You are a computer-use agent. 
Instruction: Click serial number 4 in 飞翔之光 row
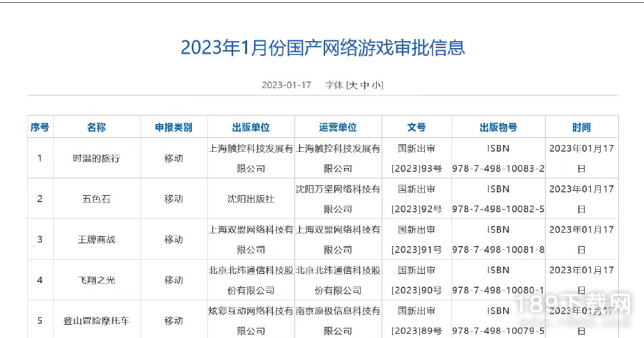(40, 280)
